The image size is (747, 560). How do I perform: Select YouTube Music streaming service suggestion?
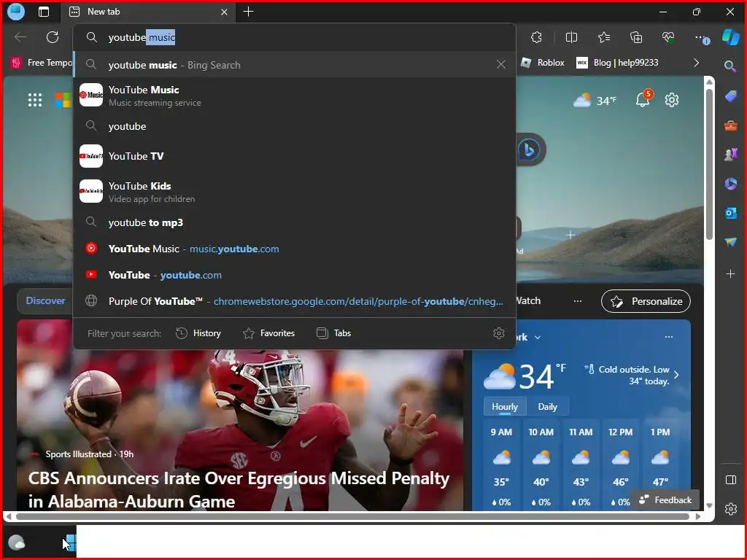tap(295, 96)
